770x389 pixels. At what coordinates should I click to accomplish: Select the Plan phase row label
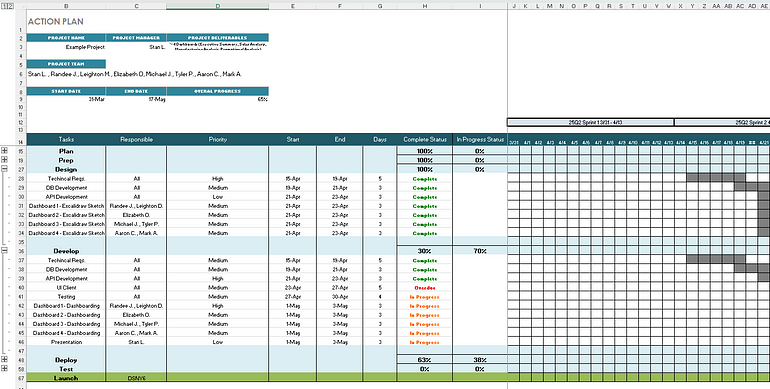(66, 151)
